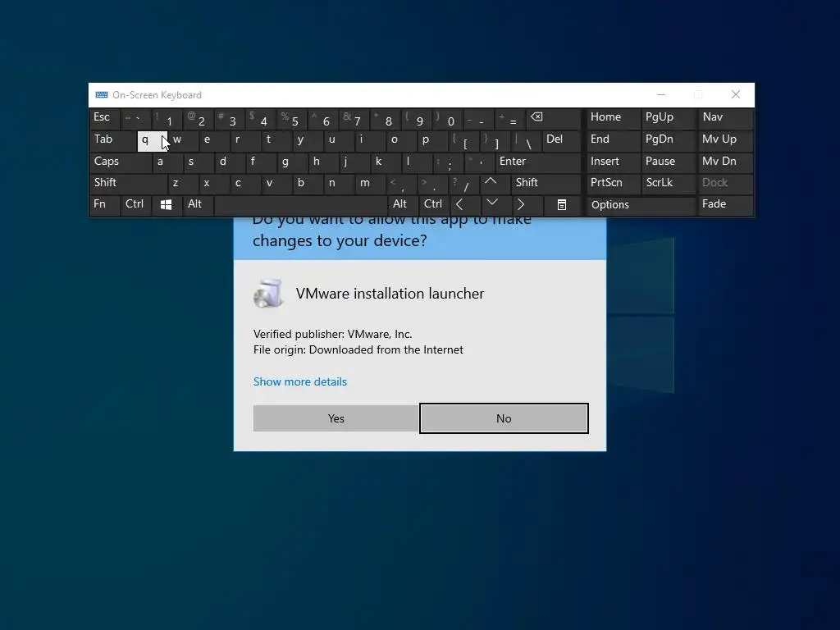Toggle the right Ctrl key
Viewport: 840px width, 630px height.
434,204
